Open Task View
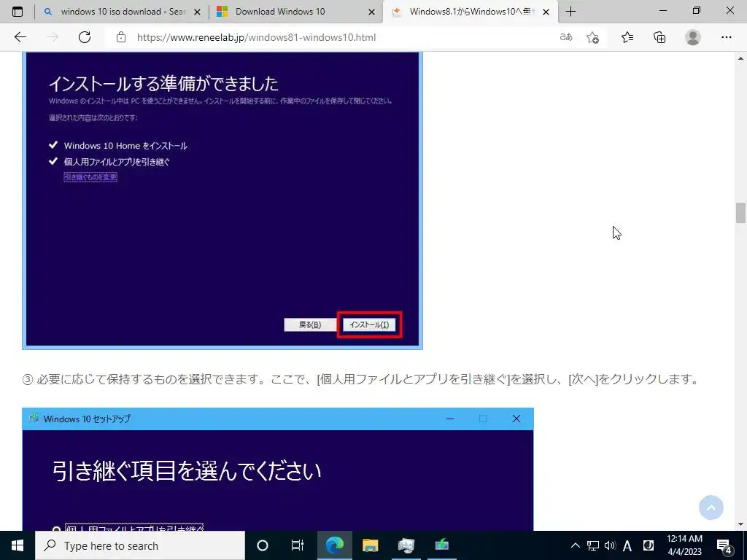Image resolution: width=747 pixels, height=560 pixels. tap(298, 545)
